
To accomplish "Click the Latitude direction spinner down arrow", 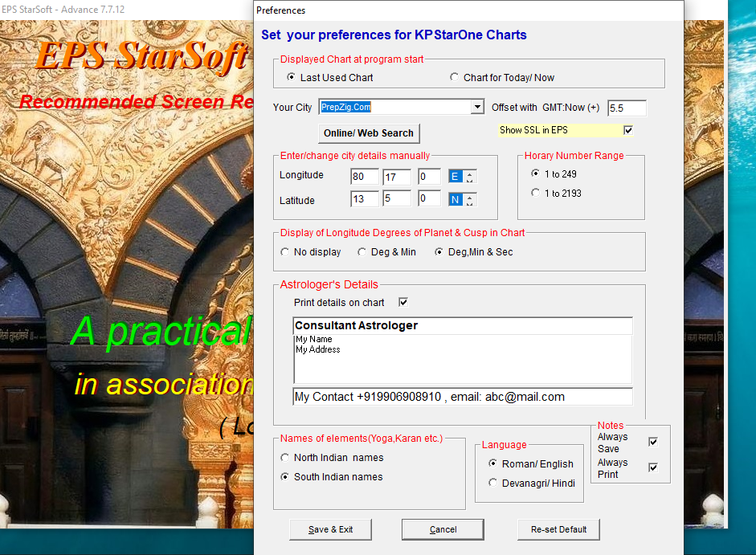I will (470, 202).
